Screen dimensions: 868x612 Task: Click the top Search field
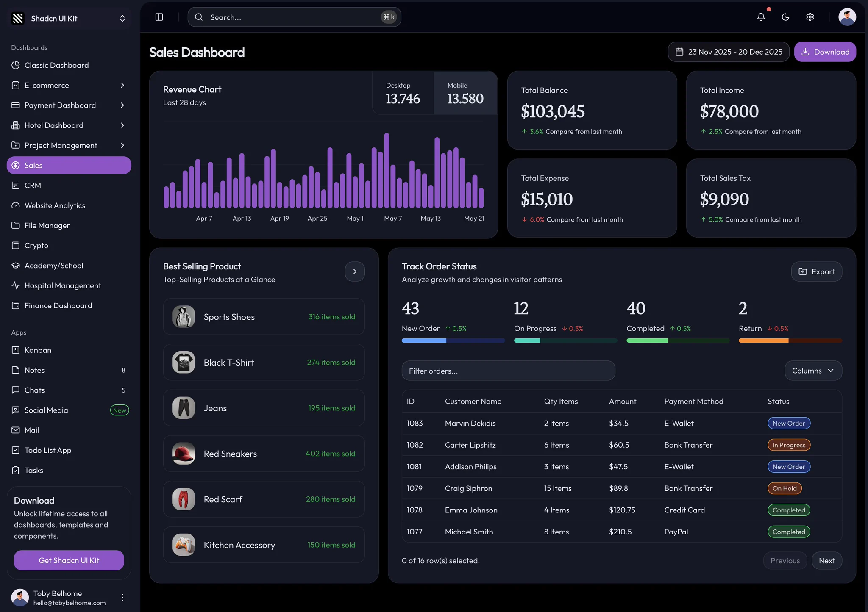coord(294,17)
